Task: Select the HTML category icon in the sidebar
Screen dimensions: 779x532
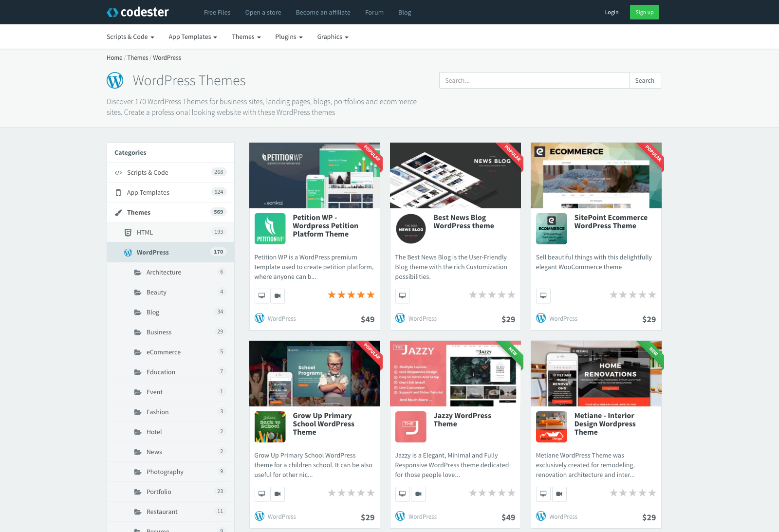Action: pyautogui.click(x=128, y=232)
